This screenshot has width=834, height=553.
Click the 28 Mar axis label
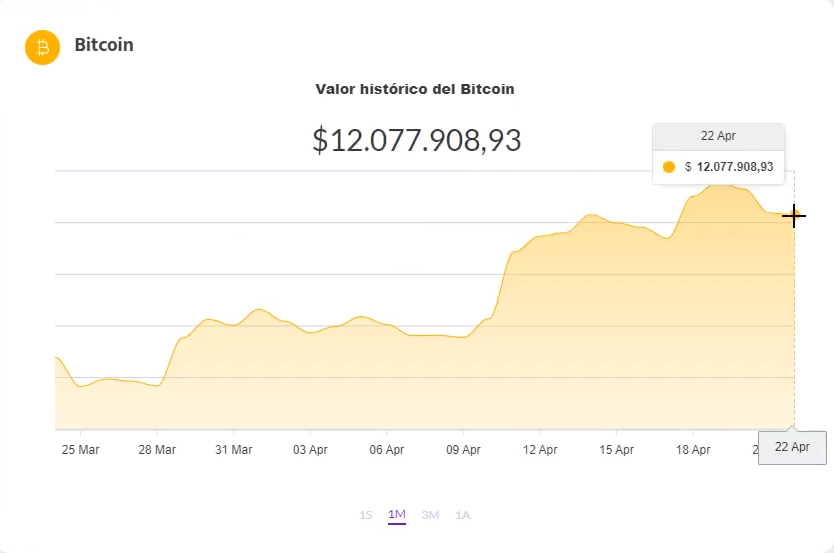(x=157, y=450)
